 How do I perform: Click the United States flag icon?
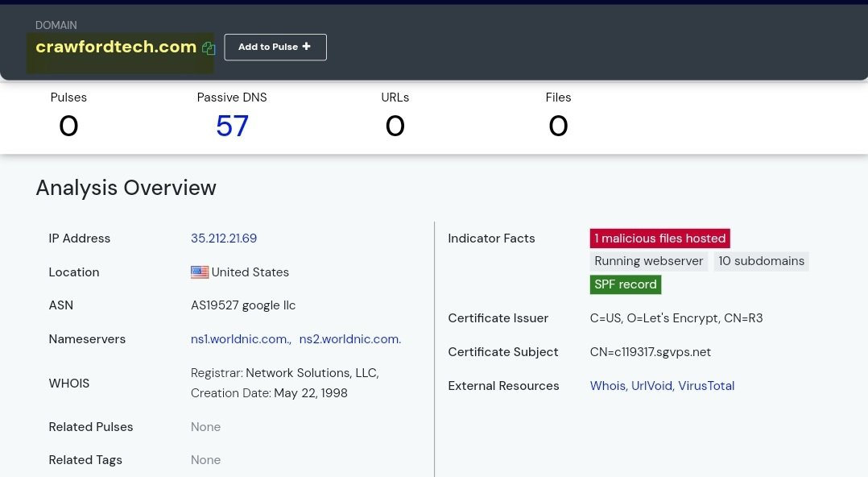(x=200, y=272)
